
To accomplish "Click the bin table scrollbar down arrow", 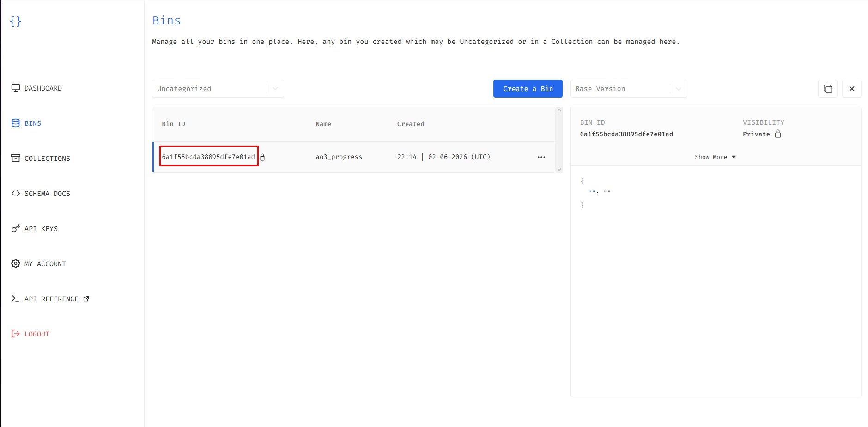I will pyautogui.click(x=559, y=170).
